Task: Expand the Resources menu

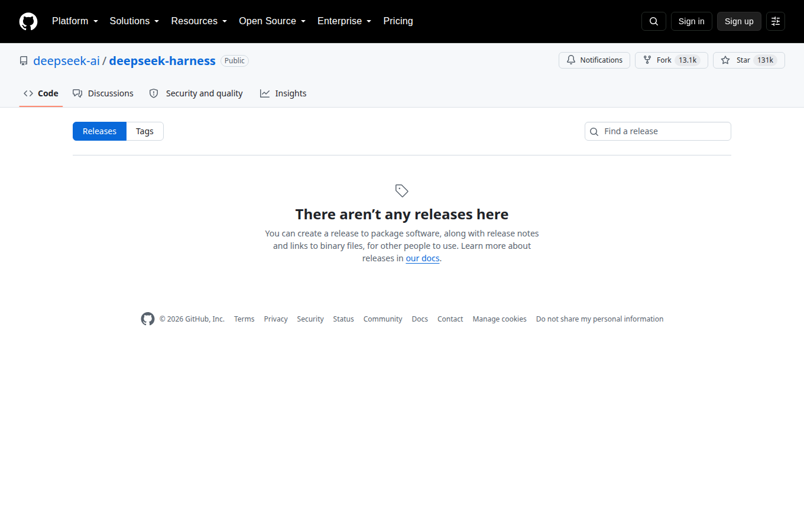Action: pos(199,21)
